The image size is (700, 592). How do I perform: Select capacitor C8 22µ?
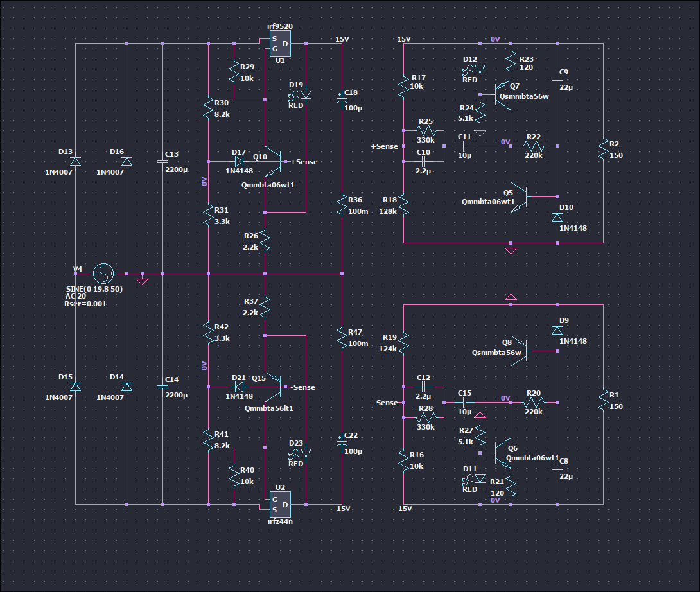point(557,468)
